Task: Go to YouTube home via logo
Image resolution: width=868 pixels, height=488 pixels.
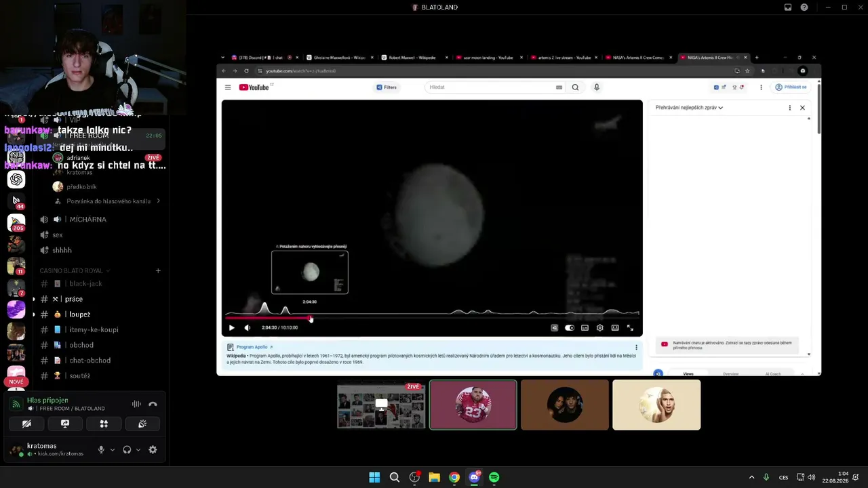Action: [x=254, y=87]
